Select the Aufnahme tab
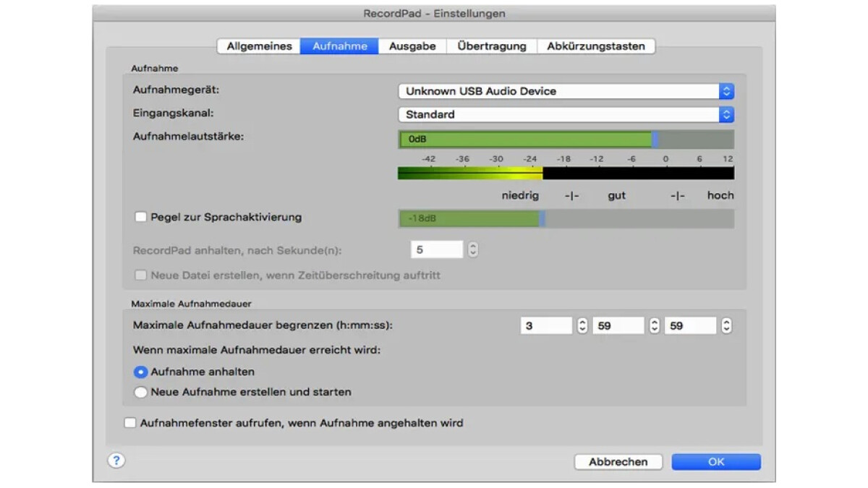 pyautogui.click(x=340, y=46)
